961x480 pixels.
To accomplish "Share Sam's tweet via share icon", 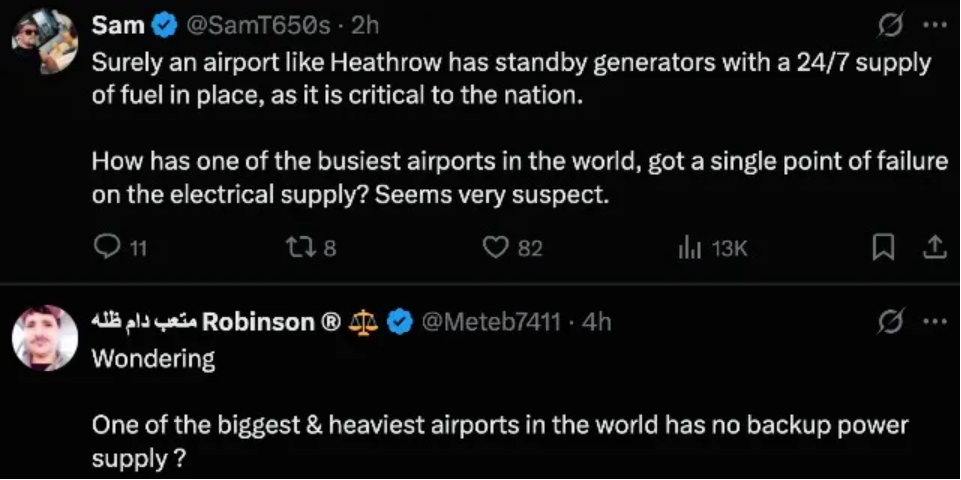I will (x=934, y=248).
